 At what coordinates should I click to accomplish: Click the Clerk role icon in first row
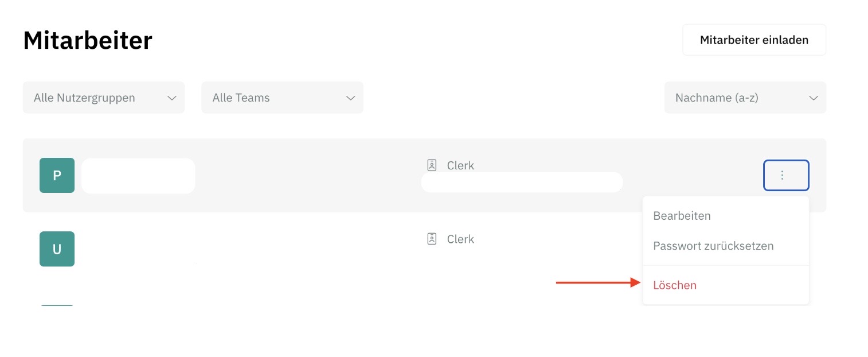click(432, 165)
